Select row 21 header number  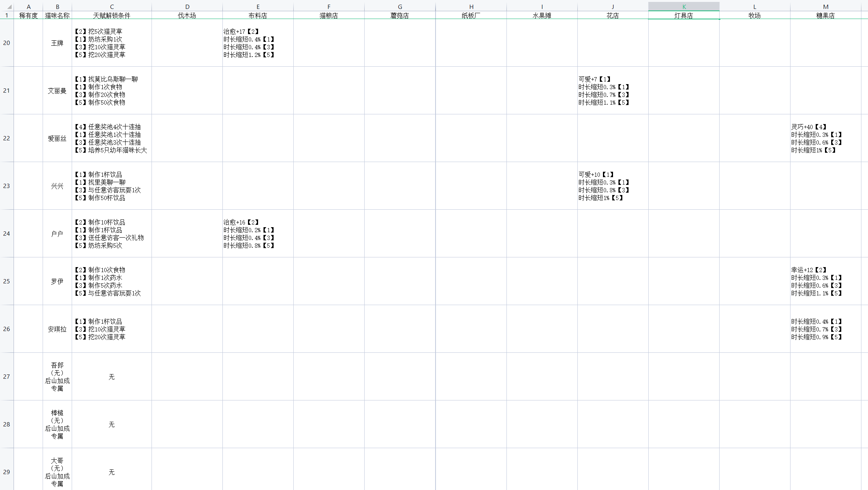[x=7, y=90]
